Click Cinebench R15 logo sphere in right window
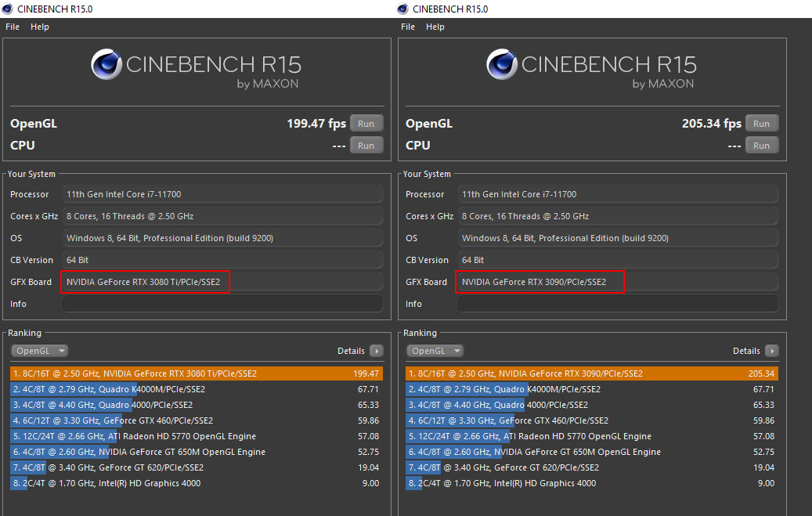 tap(502, 64)
